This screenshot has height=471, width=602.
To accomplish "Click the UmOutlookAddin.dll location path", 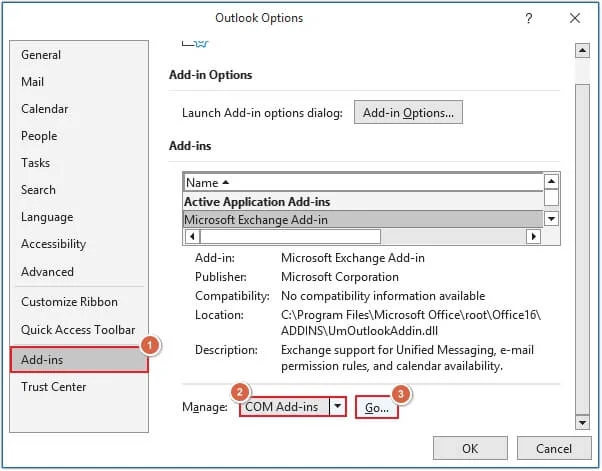I will (x=411, y=323).
